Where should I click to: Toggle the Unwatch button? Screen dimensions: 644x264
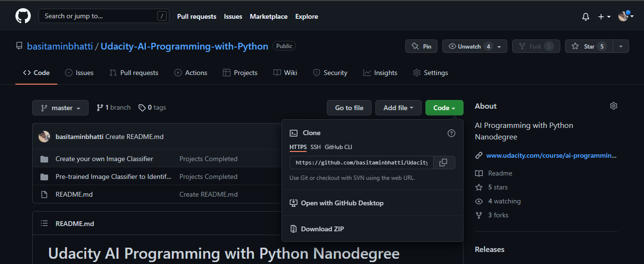(470, 46)
